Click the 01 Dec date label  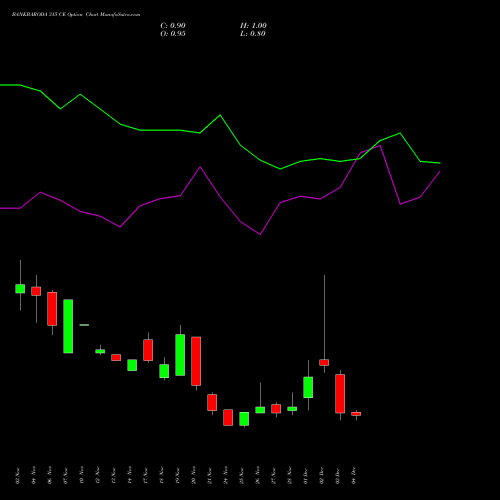306,476
